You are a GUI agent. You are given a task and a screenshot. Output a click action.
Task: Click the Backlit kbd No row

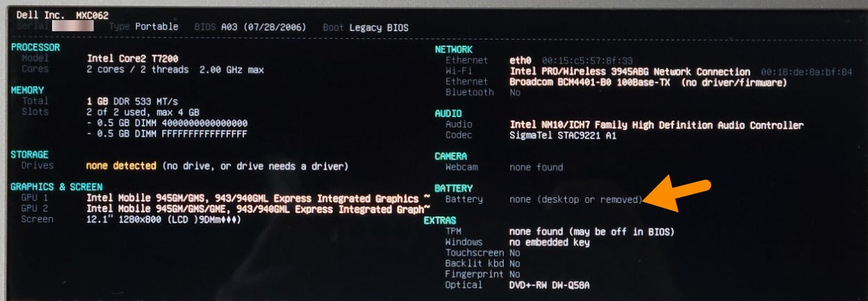click(x=483, y=264)
